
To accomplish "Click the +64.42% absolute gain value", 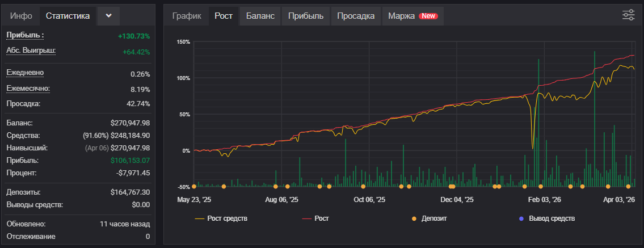I will pyautogui.click(x=136, y=52).
